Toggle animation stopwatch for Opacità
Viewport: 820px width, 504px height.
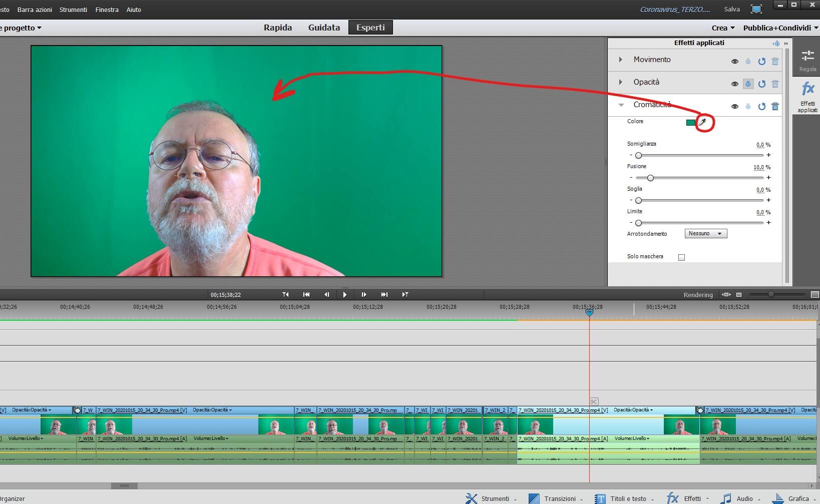[x=748, y=84]
